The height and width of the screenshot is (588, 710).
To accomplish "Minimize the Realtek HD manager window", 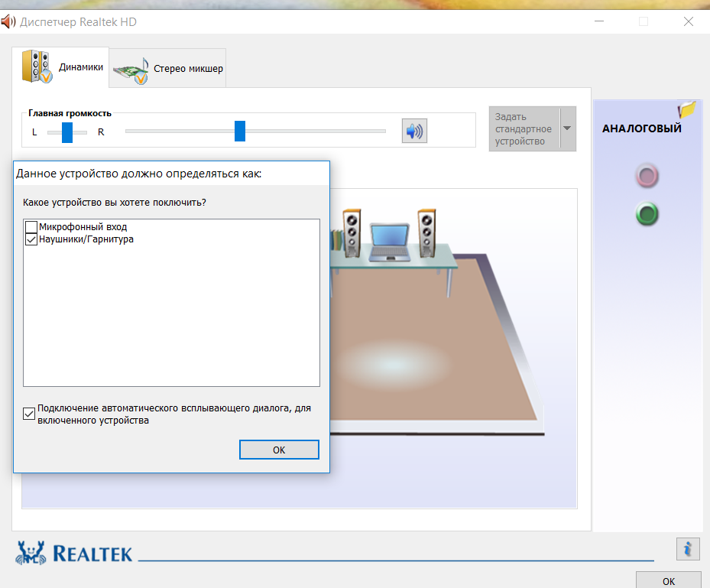I will [599, 21].
